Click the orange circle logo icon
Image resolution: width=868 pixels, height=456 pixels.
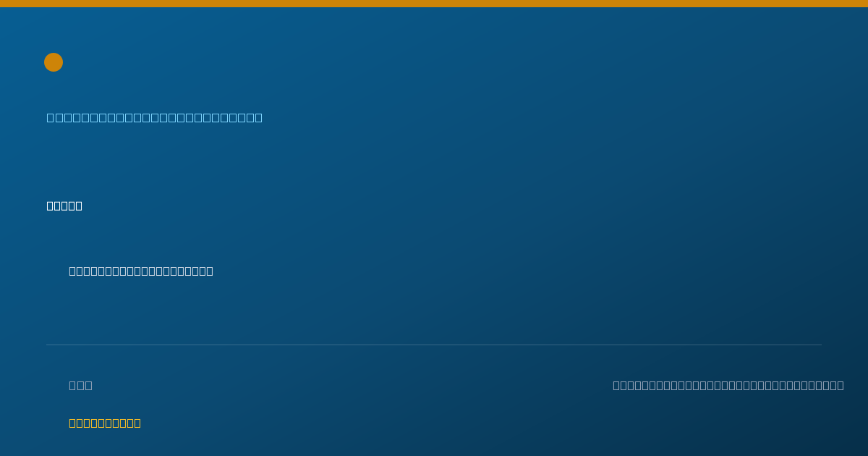pyautogui.click(x=54, y=62)
